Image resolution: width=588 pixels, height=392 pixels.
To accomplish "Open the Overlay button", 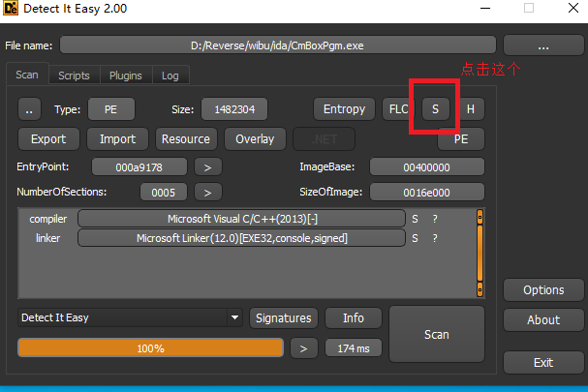I will coord(255,139).
